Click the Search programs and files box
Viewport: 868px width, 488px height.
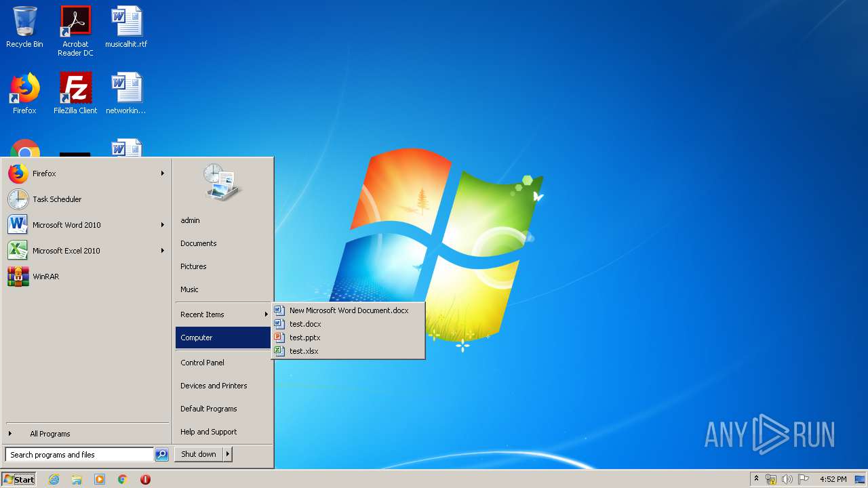[x=79, y=455]
